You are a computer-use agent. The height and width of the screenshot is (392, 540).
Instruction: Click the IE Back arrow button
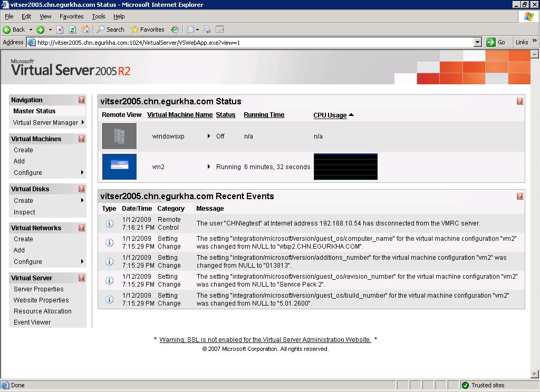tap(6, 30)
